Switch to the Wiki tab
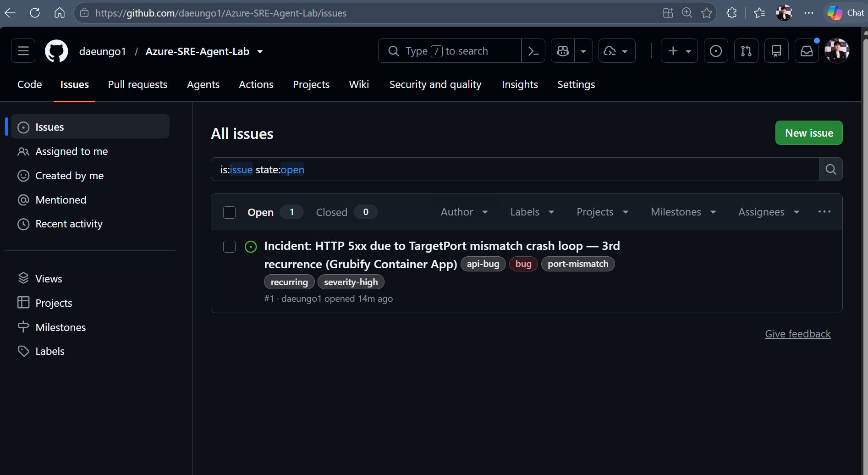 point(359,84)
